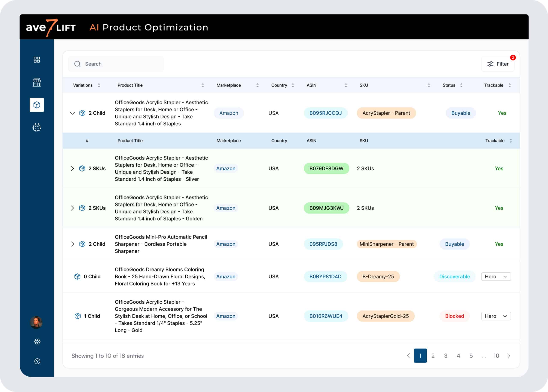Select the products cube icon in sidebar

point(37,105)
